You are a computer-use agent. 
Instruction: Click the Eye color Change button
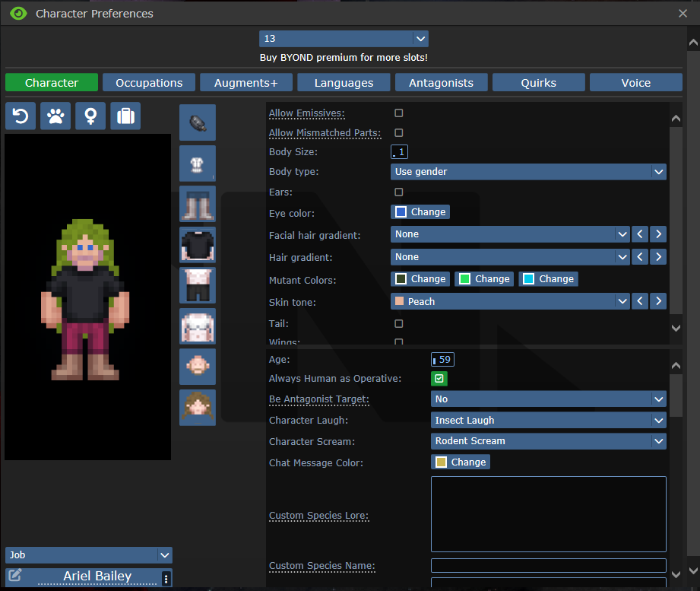coord(420,212)
